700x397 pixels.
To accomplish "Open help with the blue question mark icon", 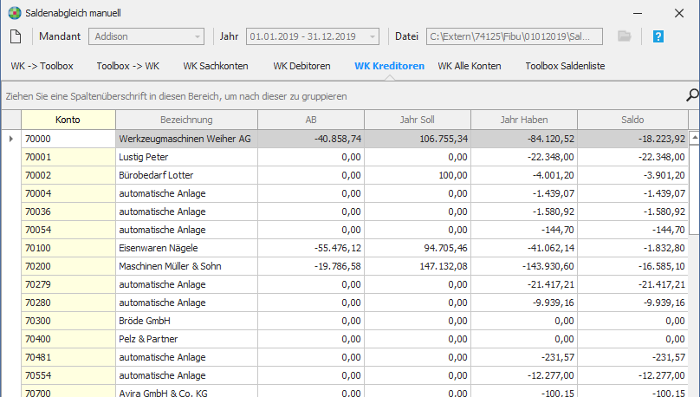I will pos(658,36).
